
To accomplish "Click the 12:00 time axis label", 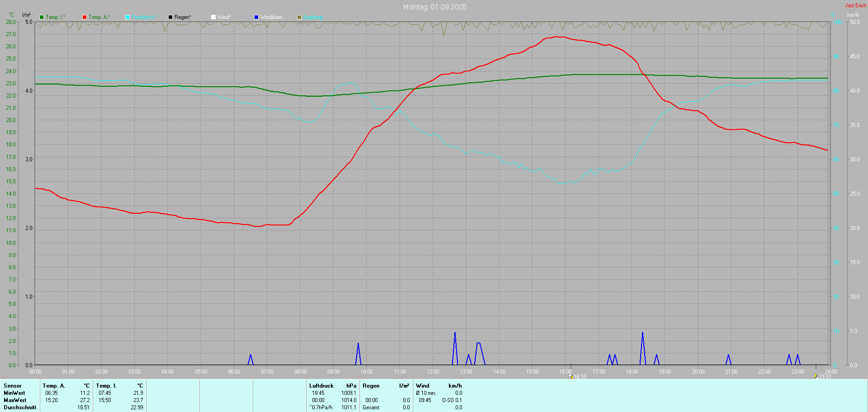I will pos(433,372).
